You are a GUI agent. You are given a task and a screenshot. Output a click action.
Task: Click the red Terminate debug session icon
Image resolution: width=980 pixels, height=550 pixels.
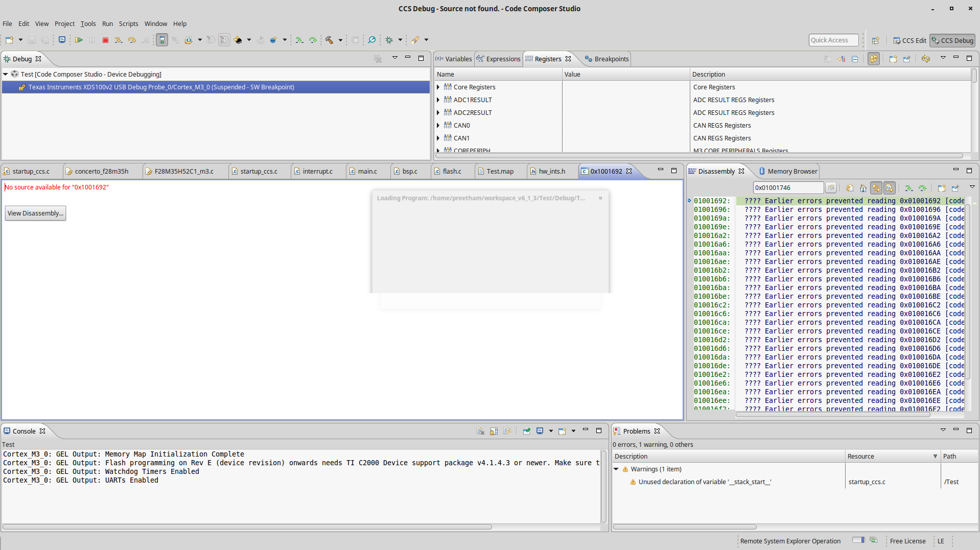105,40
